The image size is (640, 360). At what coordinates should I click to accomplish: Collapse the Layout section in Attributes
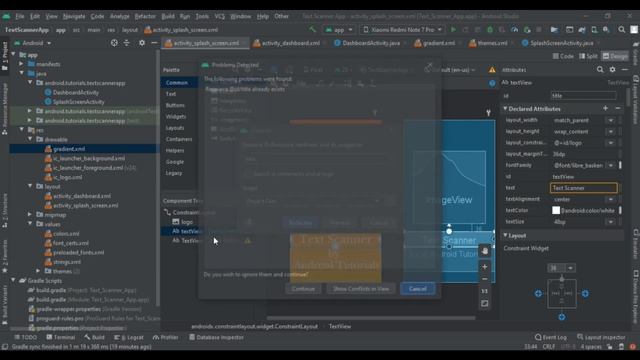505,236
